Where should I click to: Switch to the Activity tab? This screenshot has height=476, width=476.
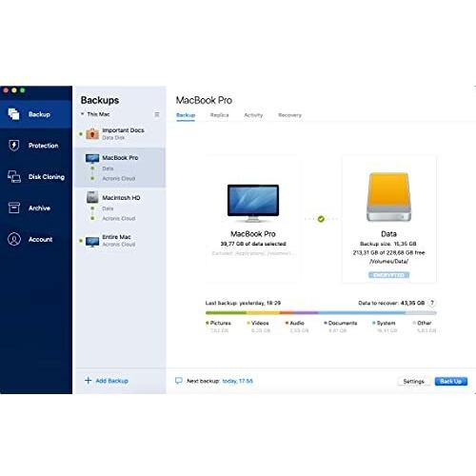click(253, 115)
